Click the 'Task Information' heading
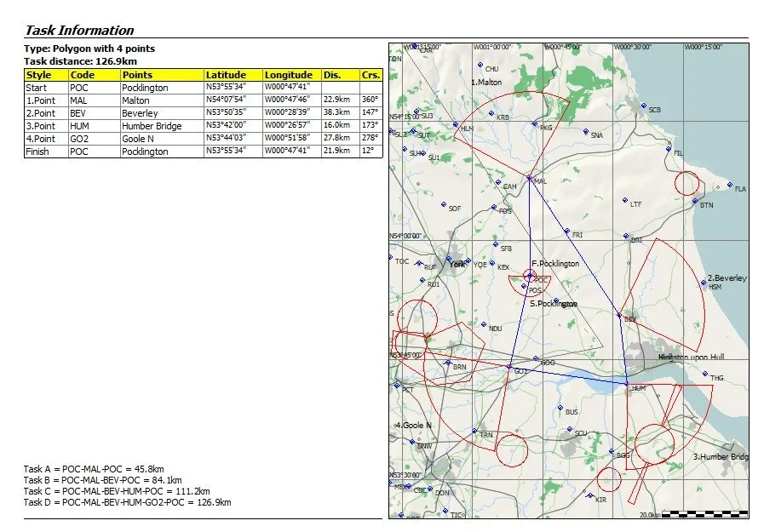This screenshot has height=532, width=764. (79, 30)
